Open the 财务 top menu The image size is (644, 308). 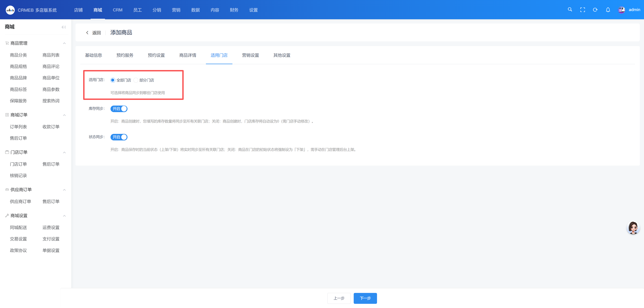point(234,10)
